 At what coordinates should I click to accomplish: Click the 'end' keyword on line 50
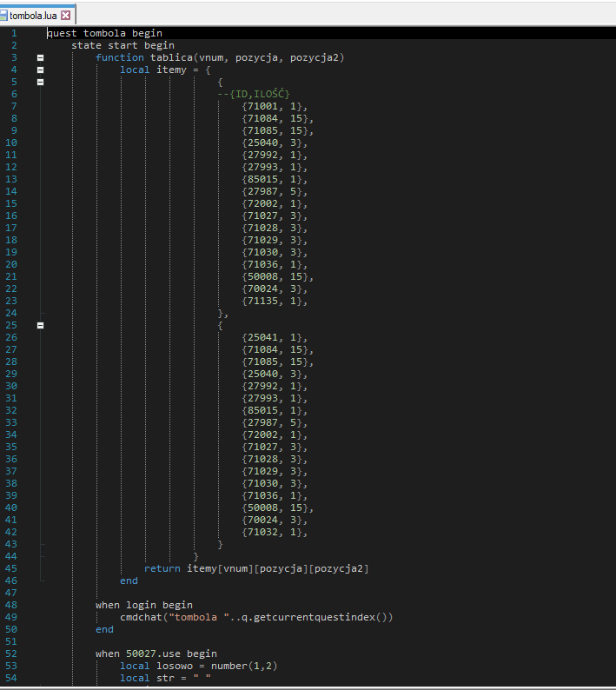tap(105, 630)
